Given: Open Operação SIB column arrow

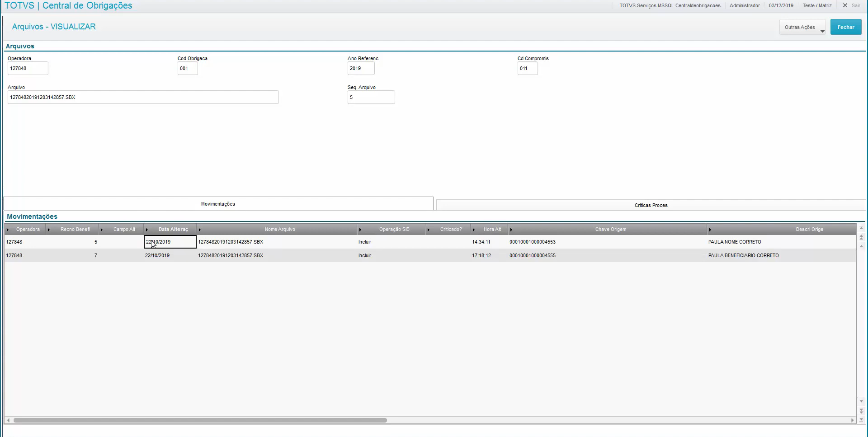Looking at the screenshot, I should (360, 230).
